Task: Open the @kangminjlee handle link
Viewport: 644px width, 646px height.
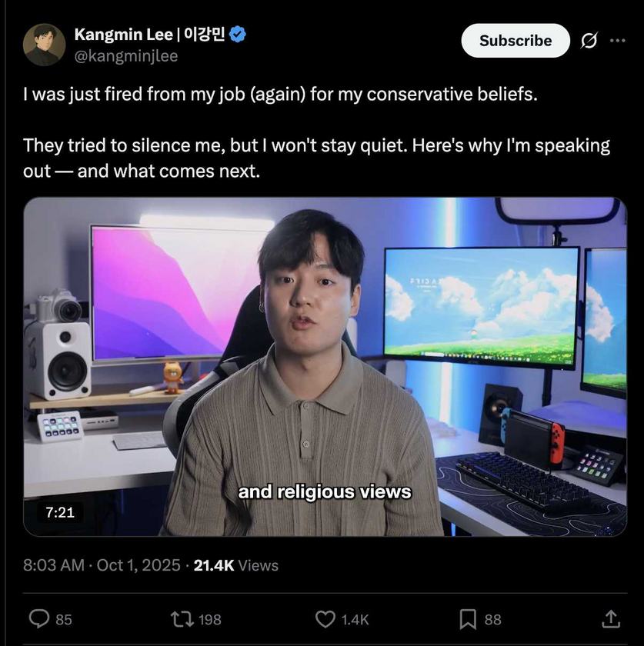Action: click(x=125, y=55)
